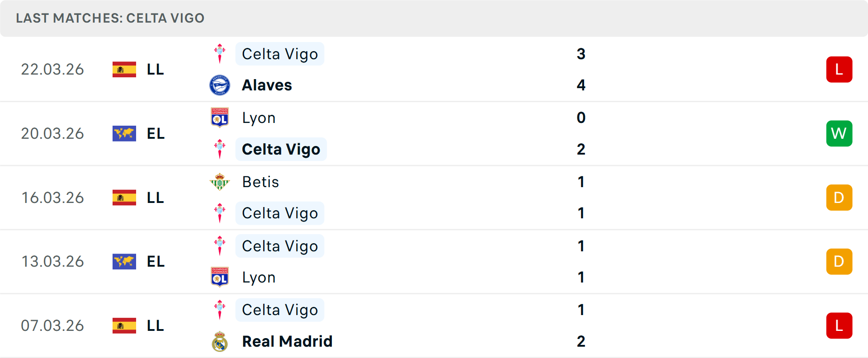Open the Real Madrid team name link
The width and height of the screenshot is (868, 358).
tap(287, 341)
